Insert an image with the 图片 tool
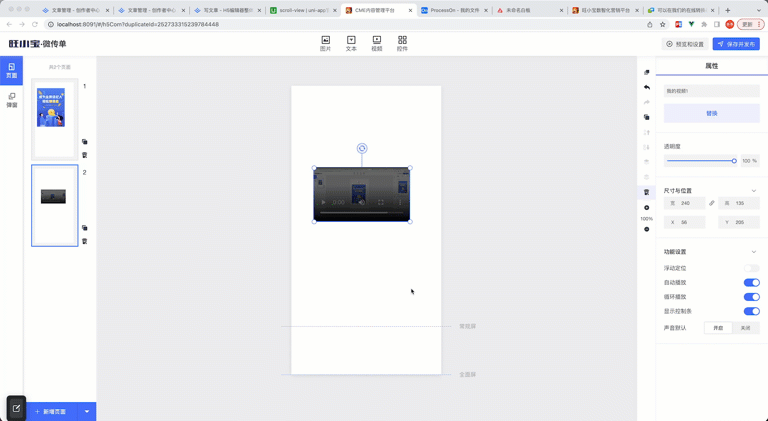 pyautogui.click(x=325, y=44)
